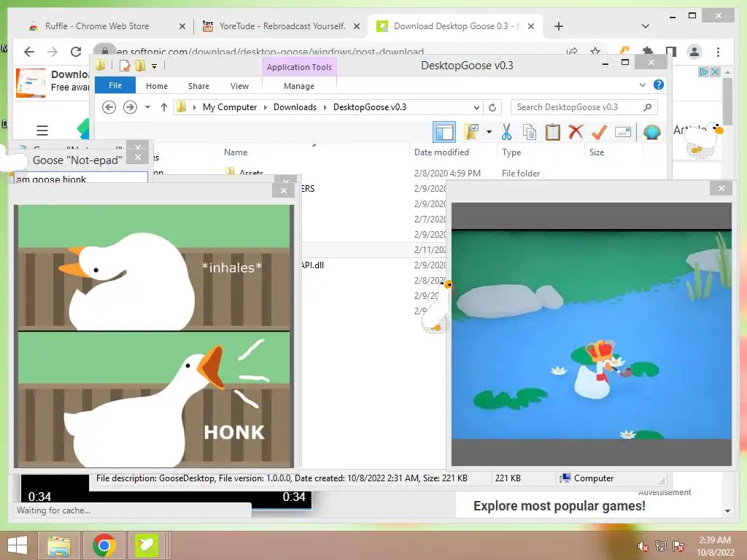Image resolution: width=747 pixels, height=560 pixels.
Task: Go back in Explorer navigation
Action: point(109,107)
